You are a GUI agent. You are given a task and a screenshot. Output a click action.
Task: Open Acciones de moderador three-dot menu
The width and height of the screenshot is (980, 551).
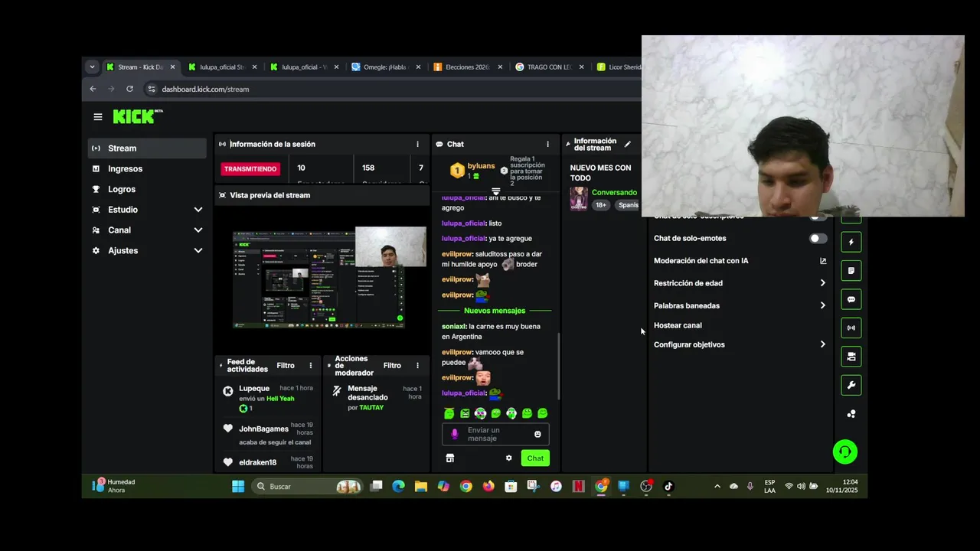click(x=417, y=366)
